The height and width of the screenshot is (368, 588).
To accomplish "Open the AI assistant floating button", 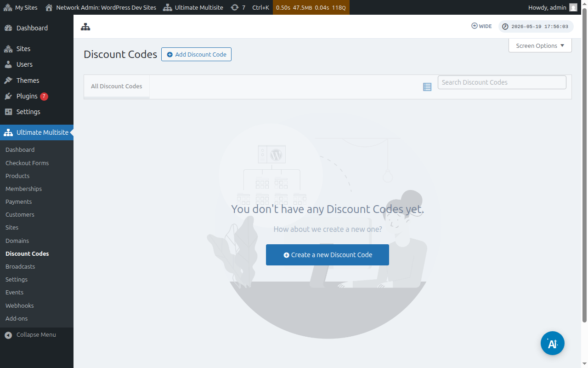I will 553,343.
